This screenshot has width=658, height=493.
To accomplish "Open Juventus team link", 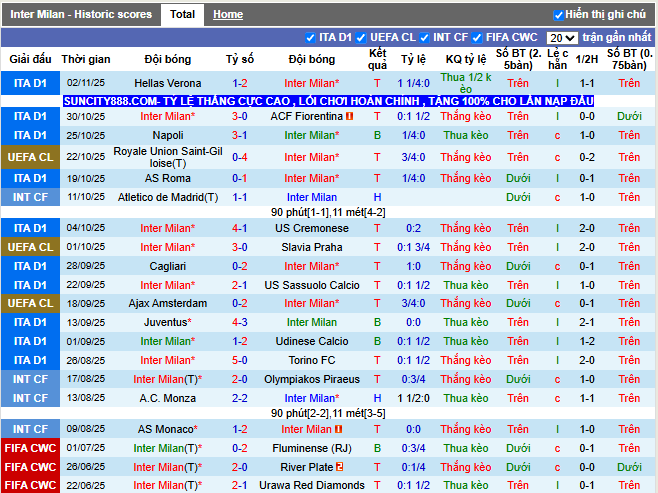I will (x=167, y=322).
